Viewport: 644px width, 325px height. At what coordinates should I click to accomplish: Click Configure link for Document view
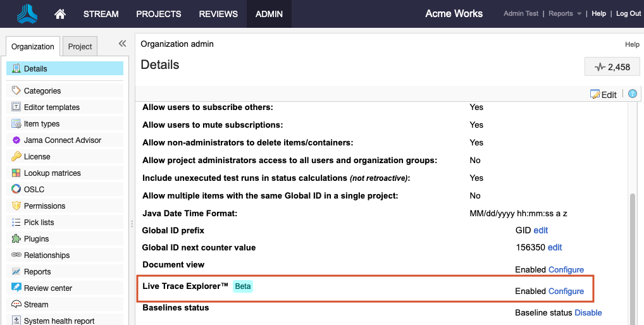[566, 269]
